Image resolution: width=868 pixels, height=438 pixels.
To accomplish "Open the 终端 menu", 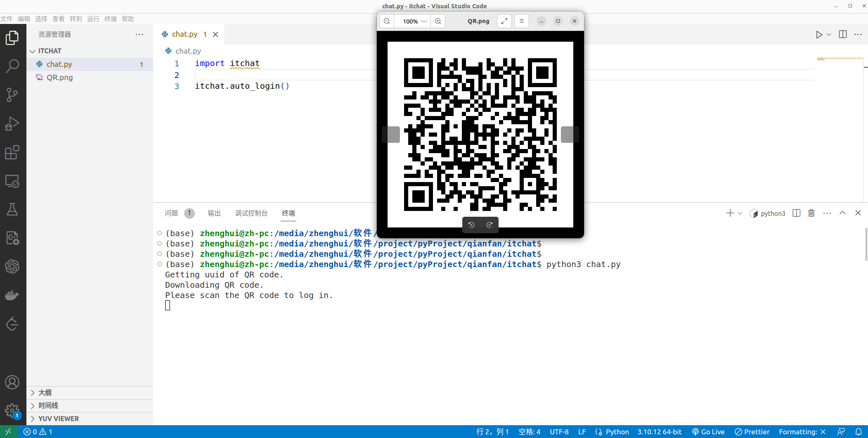I will pos(111,19).
